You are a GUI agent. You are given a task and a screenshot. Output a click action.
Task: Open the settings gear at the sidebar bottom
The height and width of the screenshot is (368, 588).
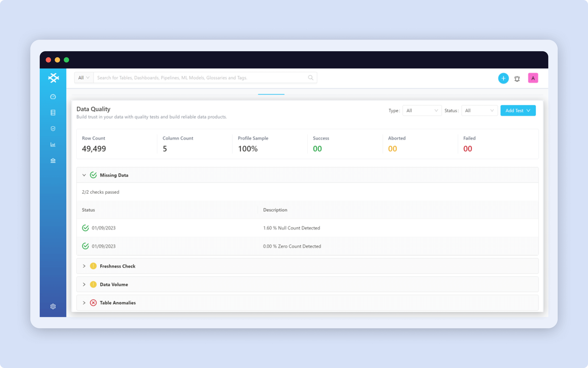click(53, 306)
